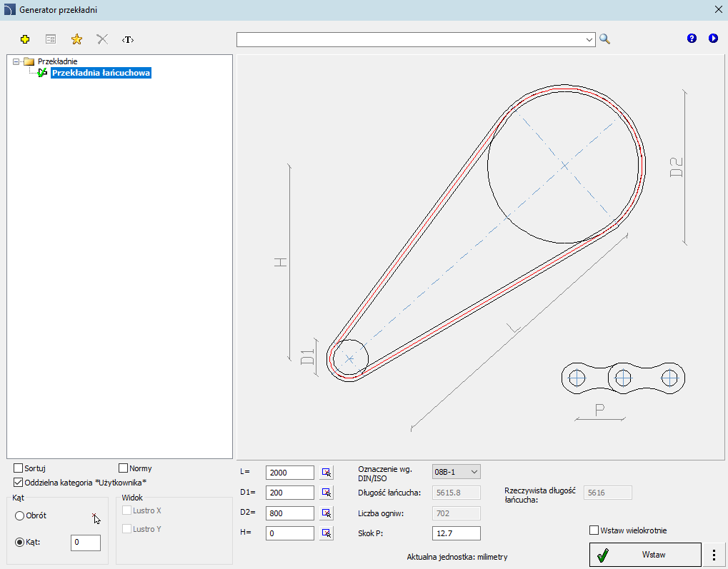Viewport: 728px width, 569px height.
Task: Click the L= input field
Action: point(290,473)
